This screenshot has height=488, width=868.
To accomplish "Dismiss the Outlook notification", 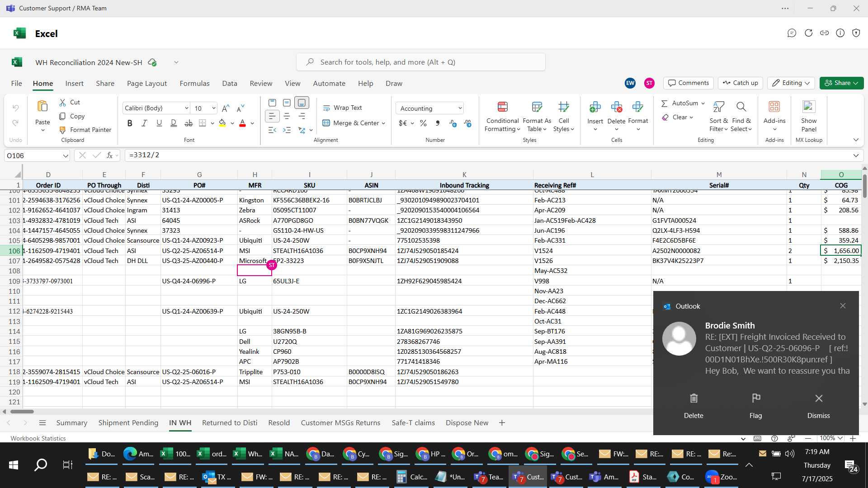I will pyautogui.click(x=818, y=405).
